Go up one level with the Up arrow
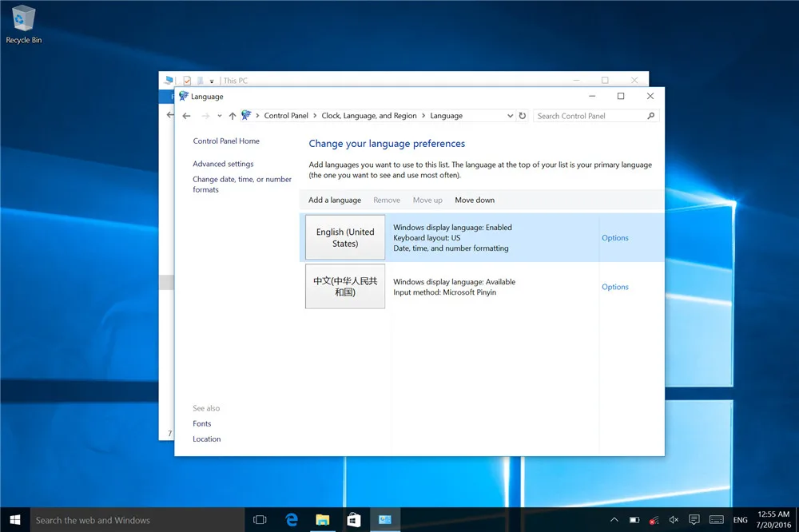 (x=233, y=116)
